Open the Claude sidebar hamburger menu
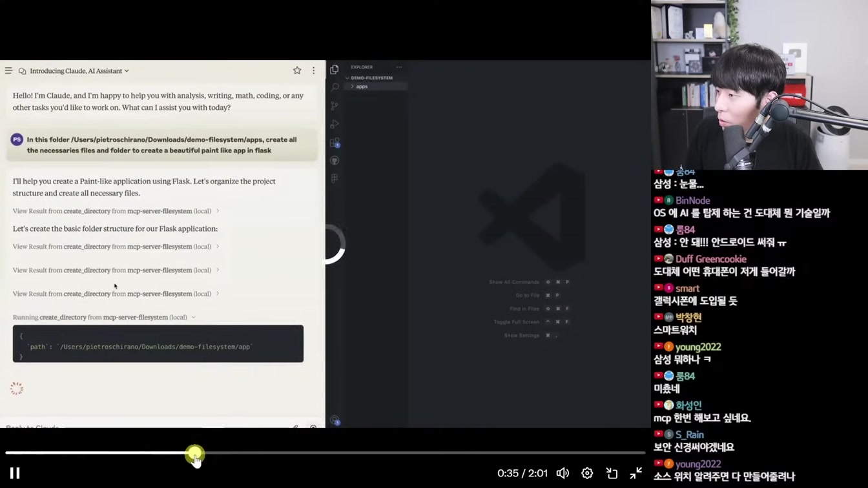Image resolution: width=868 pixels, height=488 pixels. tap(8, 71)
